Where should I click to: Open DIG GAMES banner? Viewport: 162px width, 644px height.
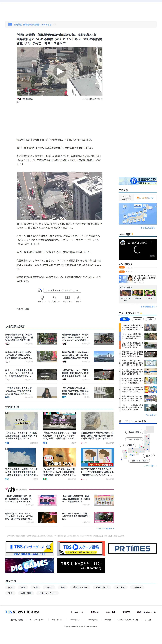pos(30,566)
